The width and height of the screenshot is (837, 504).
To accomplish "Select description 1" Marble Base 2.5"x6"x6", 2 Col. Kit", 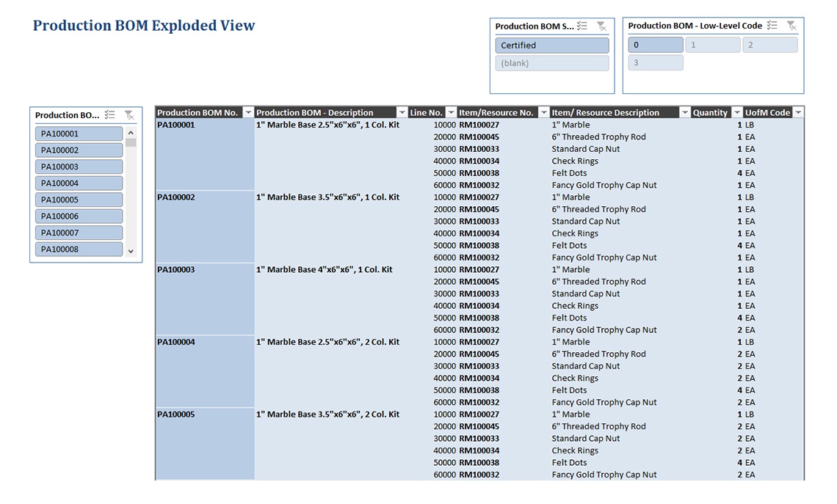I will [327, 342].
